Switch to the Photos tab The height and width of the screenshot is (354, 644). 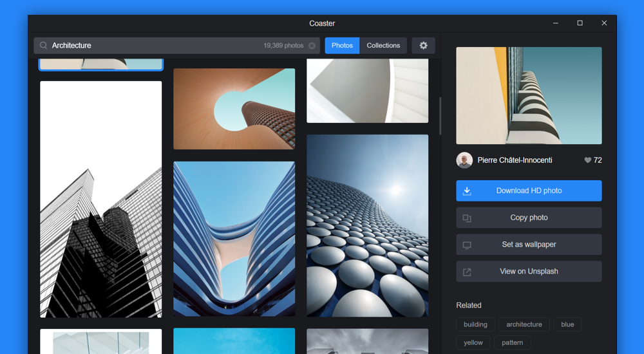point(342,46)
